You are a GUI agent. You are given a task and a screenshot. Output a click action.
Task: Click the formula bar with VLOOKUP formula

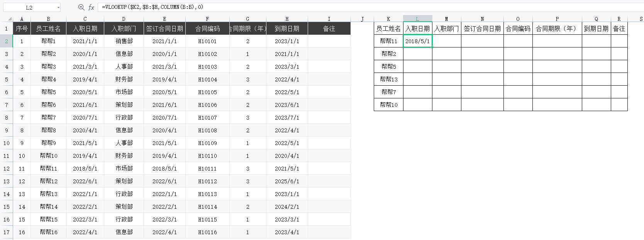pyautogui.click(x=347, y=7)
